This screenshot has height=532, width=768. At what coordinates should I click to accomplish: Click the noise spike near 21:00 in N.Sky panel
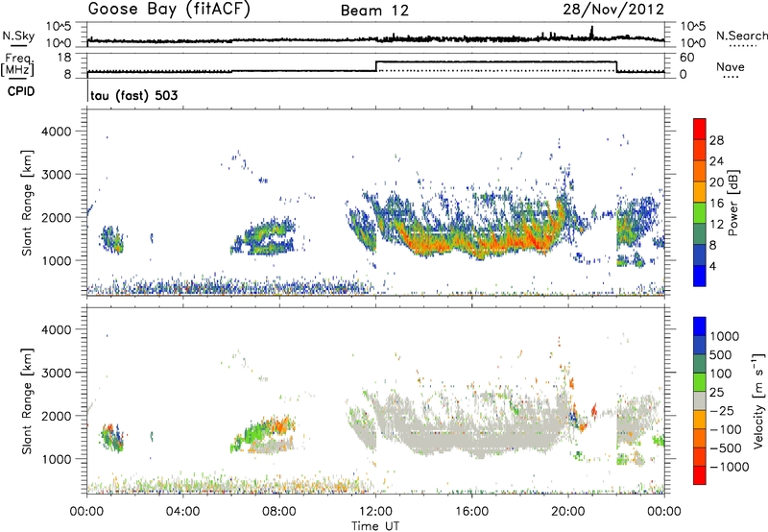pos(591,32)
